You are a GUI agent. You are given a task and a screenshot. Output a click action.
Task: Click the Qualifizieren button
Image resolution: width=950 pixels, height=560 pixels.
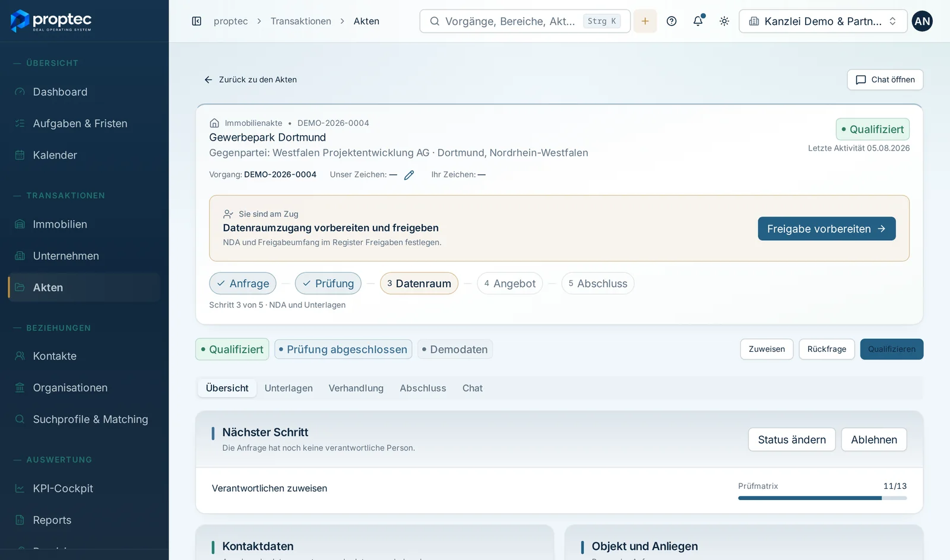892,349
